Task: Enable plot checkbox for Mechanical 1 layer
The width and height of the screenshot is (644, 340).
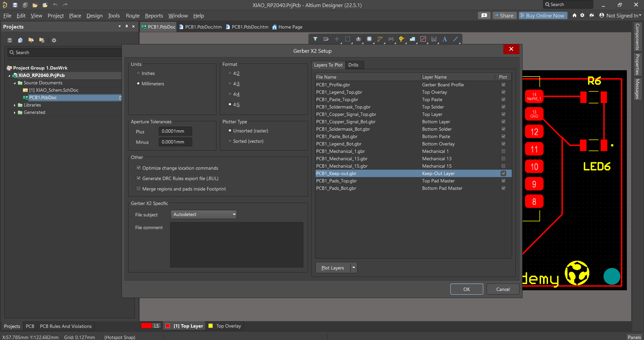Action: (503, 151)
